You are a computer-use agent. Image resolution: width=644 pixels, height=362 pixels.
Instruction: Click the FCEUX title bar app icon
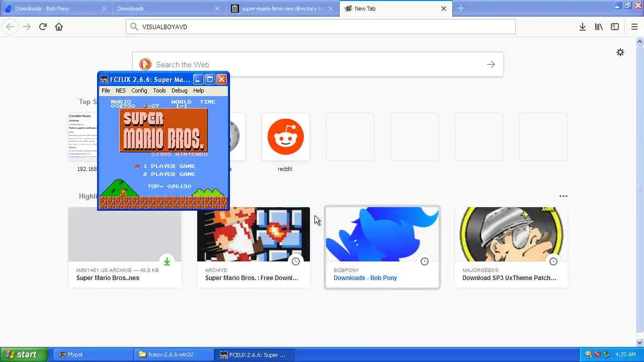(x=104, y=79)
